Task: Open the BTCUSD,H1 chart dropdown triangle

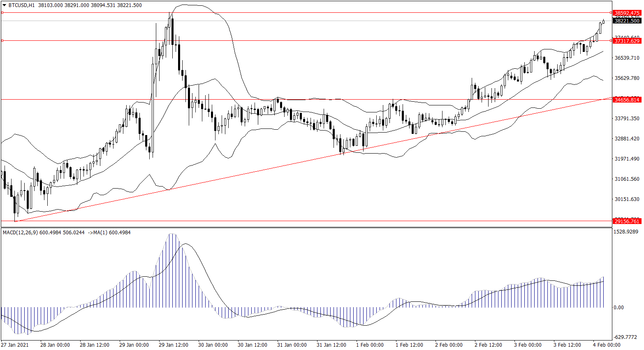Action: (5, 5)
